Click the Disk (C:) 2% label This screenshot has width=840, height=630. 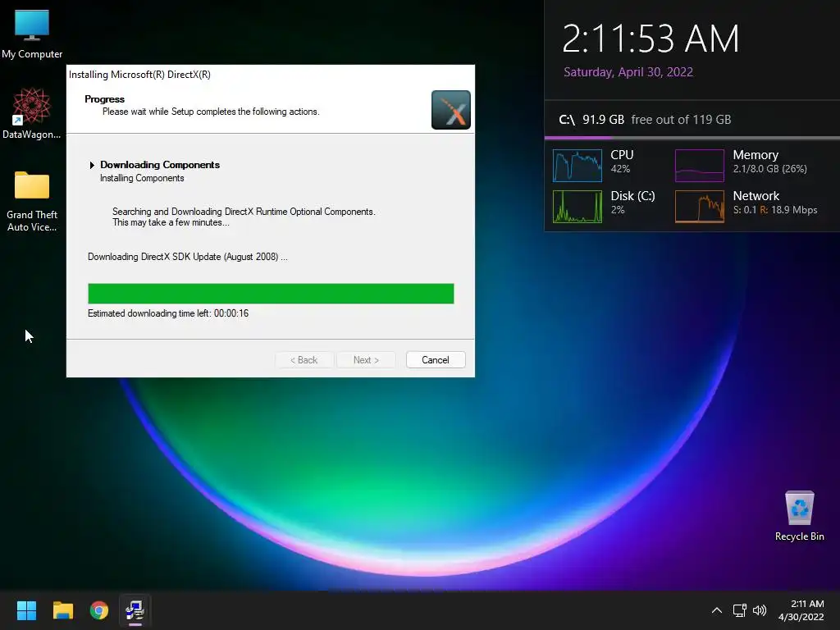[632, 203]
